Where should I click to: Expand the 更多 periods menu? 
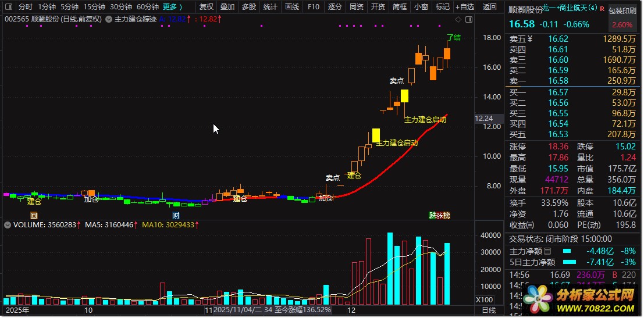tap(173, 6)
